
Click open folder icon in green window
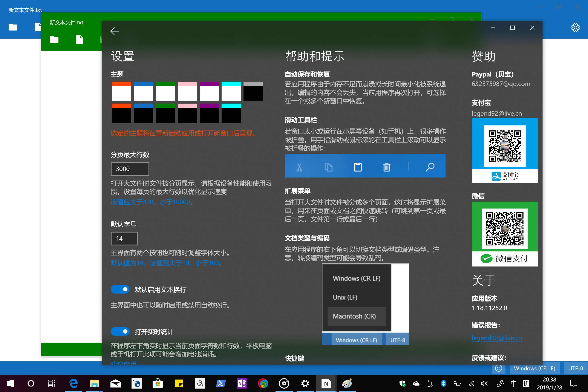(54, 40)
